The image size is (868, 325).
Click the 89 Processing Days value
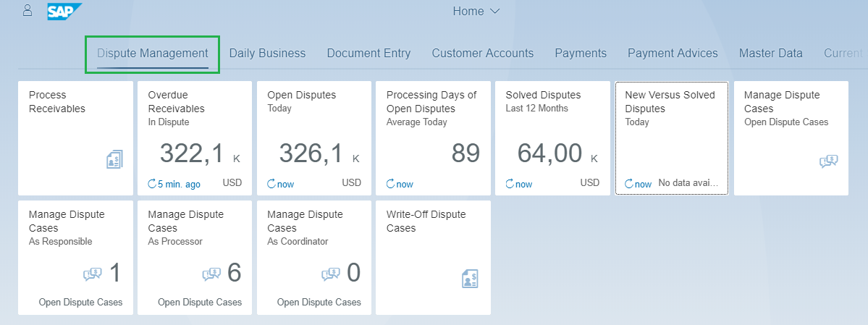coord(465,153)
